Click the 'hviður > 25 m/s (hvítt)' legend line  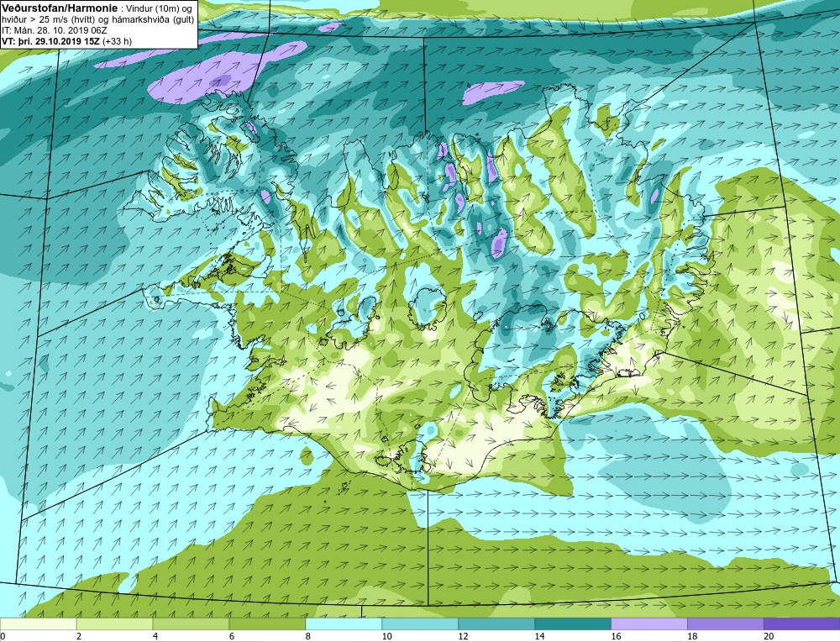(x=47, y=20)
